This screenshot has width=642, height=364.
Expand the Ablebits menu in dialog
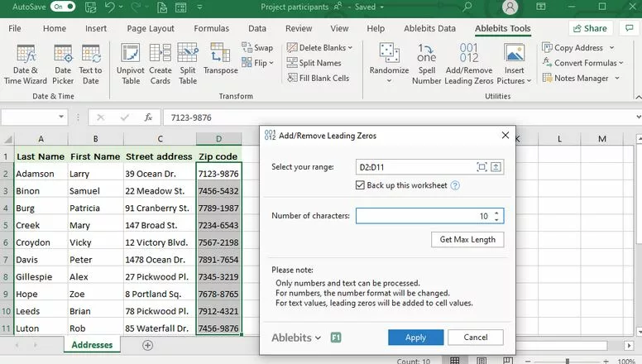[x=296, y=338]
